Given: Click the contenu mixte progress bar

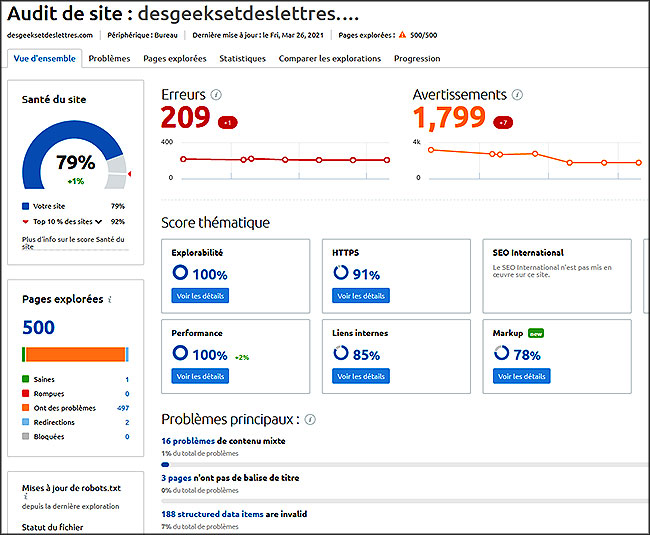Looking at the screenshot, I should point(405,465).
